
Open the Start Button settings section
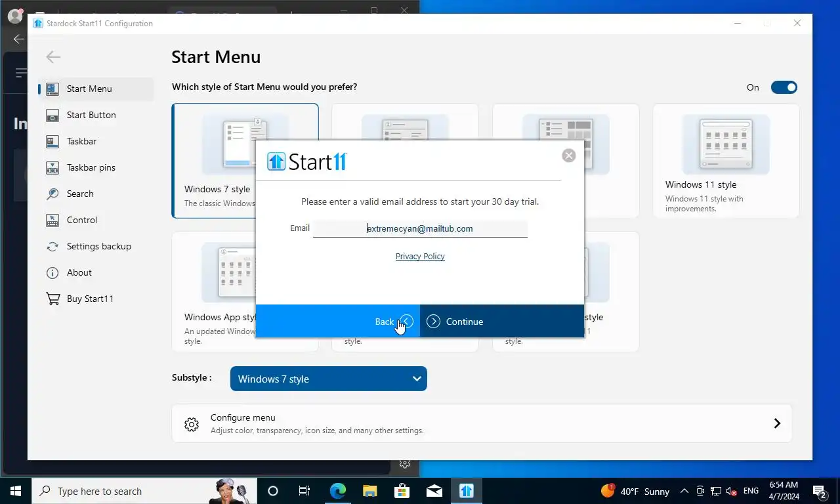(96, 115)
